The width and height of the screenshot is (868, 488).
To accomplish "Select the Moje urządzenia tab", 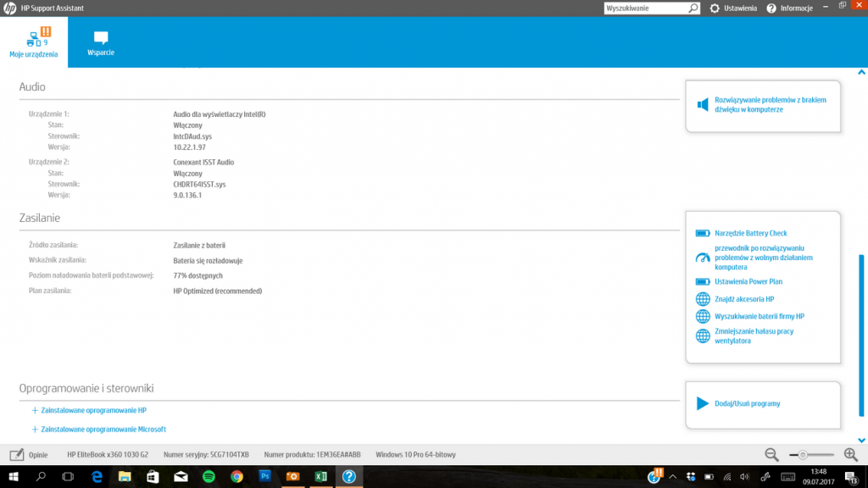I will coord(34,43).
